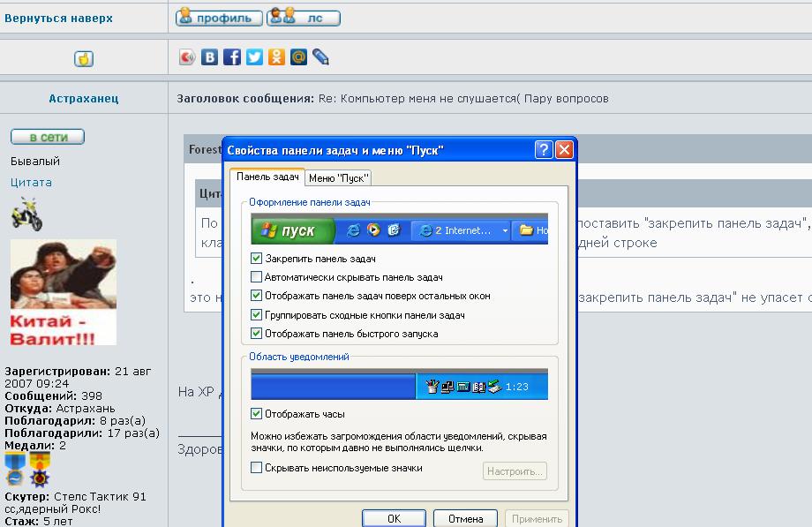Click the scooter icon under Цитата
The height and width of the screenshot is (527, 812).
point(26,214)
